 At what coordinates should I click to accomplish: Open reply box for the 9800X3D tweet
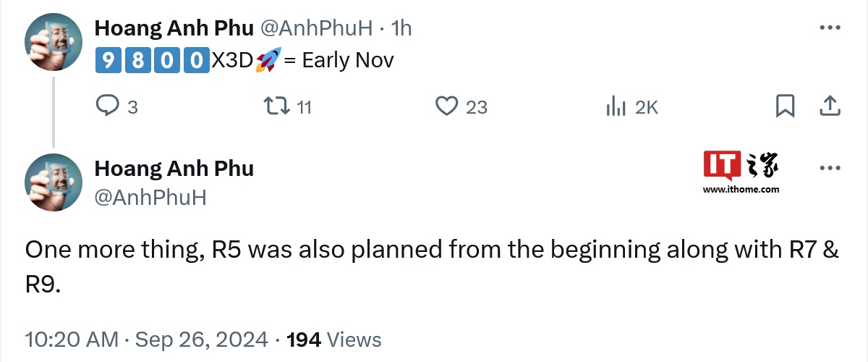point(108,106)
